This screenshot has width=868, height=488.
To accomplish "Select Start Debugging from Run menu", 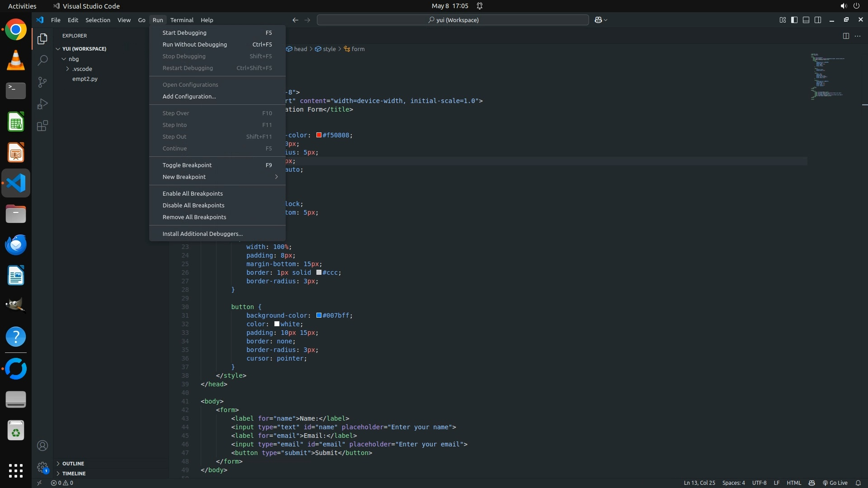I will pyautogui.click(x=184, y=33).
